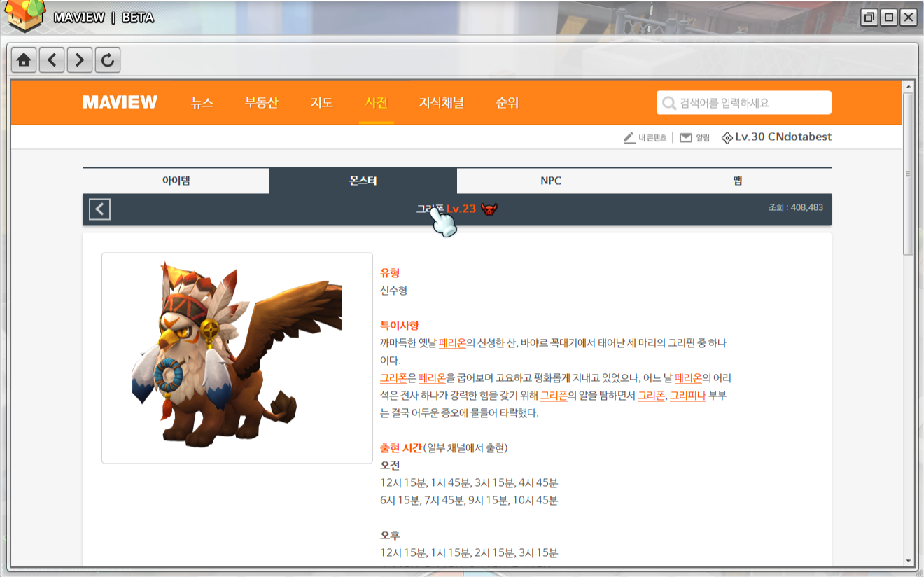
Task: Restore down the MAVIEW window
Action: click(x=869, y=18)
